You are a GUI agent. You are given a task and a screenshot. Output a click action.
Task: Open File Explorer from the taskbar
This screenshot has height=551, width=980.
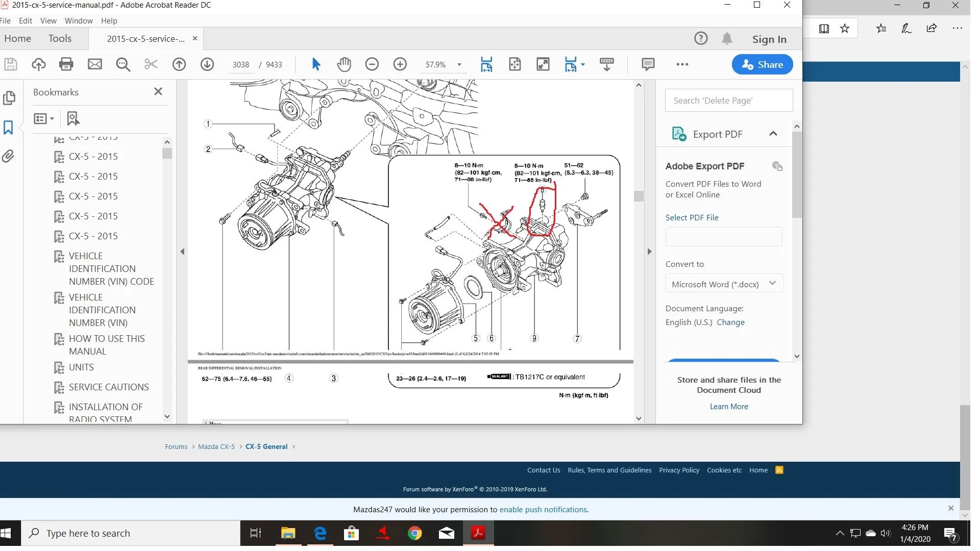pos(288,533)
